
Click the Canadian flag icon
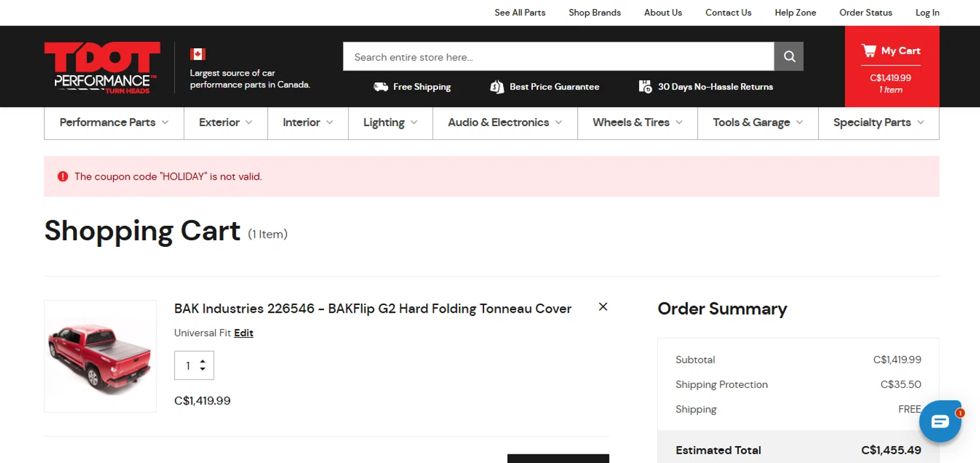pos(198,54)
